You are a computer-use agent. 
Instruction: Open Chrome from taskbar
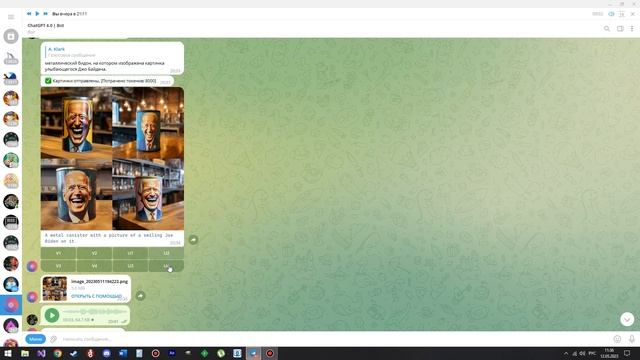click(58, 353)
